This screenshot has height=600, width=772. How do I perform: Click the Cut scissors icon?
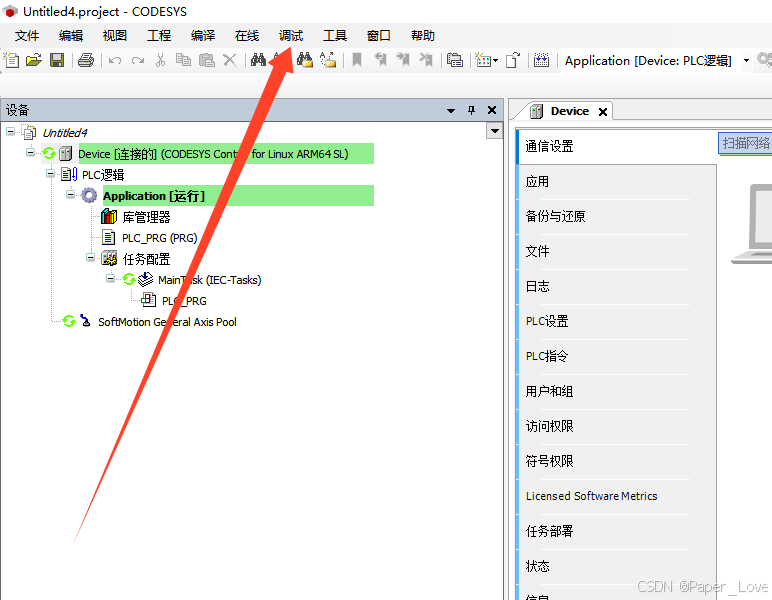160,60
